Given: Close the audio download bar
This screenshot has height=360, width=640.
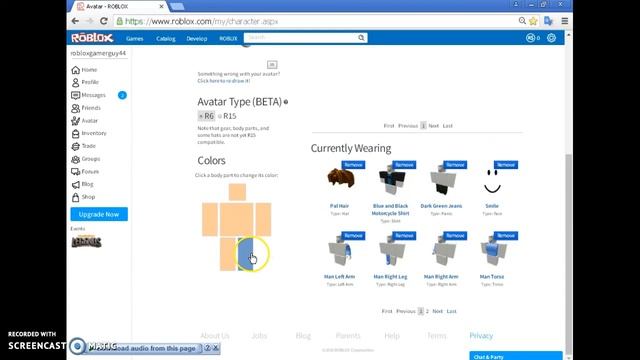Looking at the screenshot, I should point(216,348).
